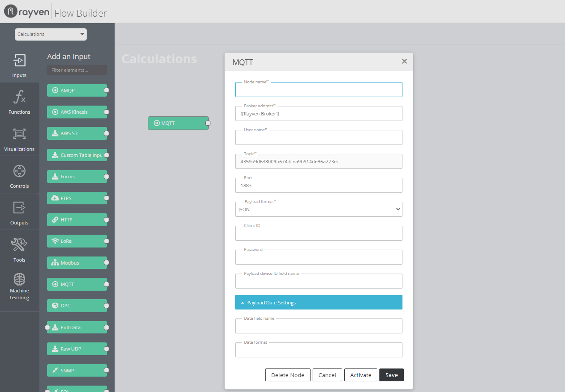565x392 pixels.
Task: Select the MQTT element in input list
Action: tap(77, 284)
